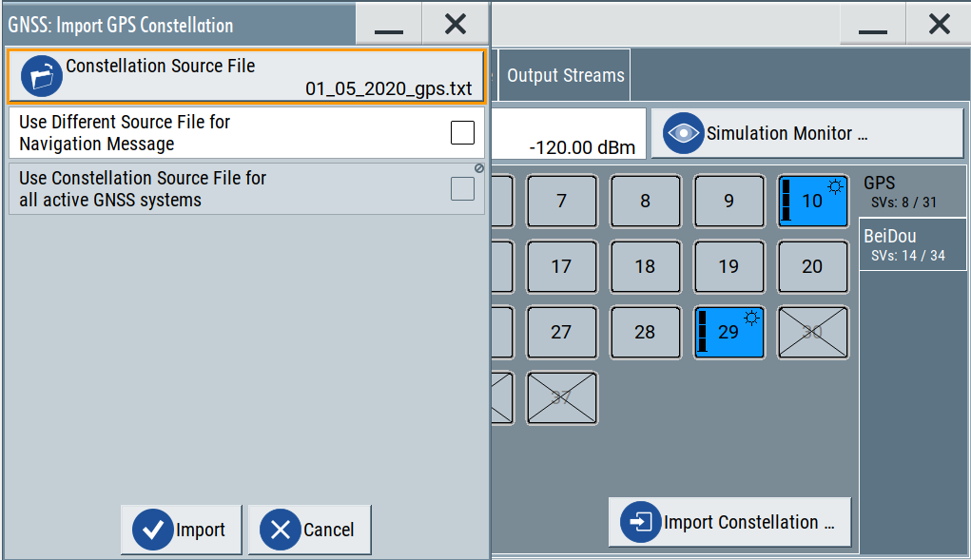Click the dialog title GNSS: Import GPS Constellation
Viewport: 971px width, 560px height.
point(121,26)
